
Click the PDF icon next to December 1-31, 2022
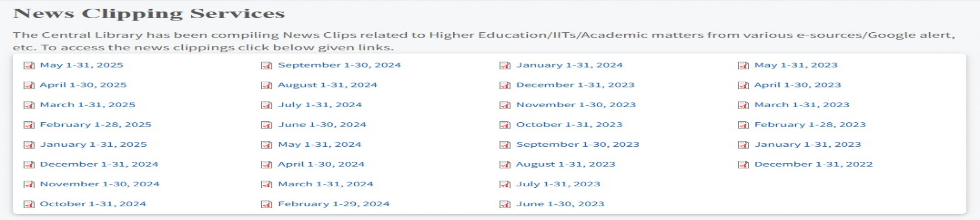point(743,165)
